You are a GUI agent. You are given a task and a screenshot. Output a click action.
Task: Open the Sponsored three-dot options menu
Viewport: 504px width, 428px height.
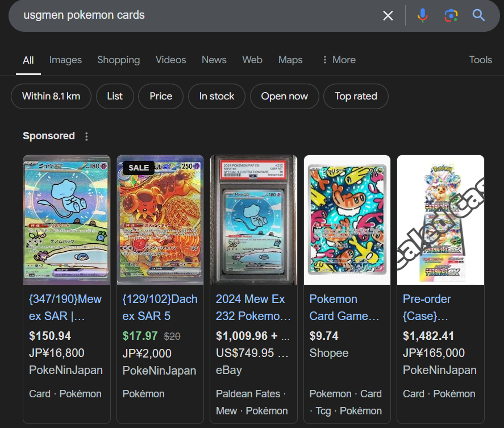tap(86, 136)
